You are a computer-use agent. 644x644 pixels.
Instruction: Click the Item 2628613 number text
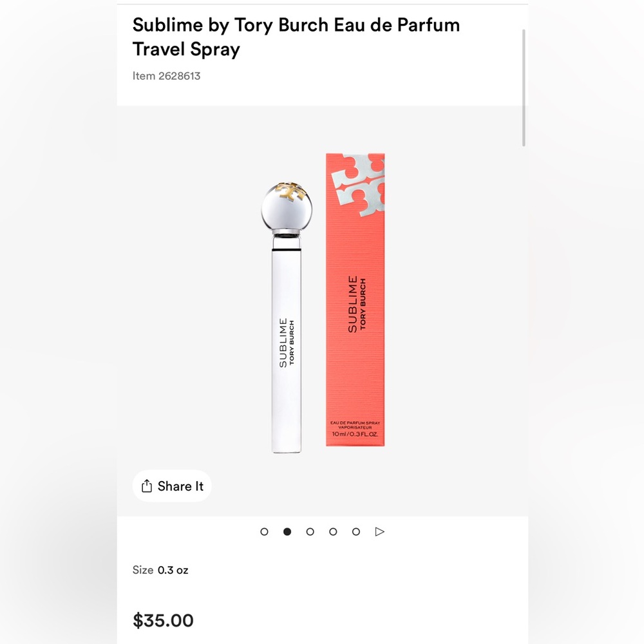[166, 76]
